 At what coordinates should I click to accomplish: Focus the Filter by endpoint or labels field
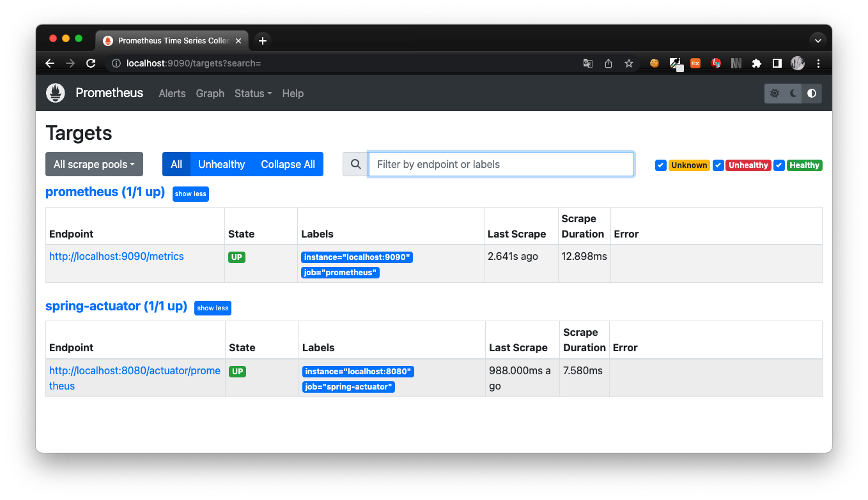(x=501, y=164)
